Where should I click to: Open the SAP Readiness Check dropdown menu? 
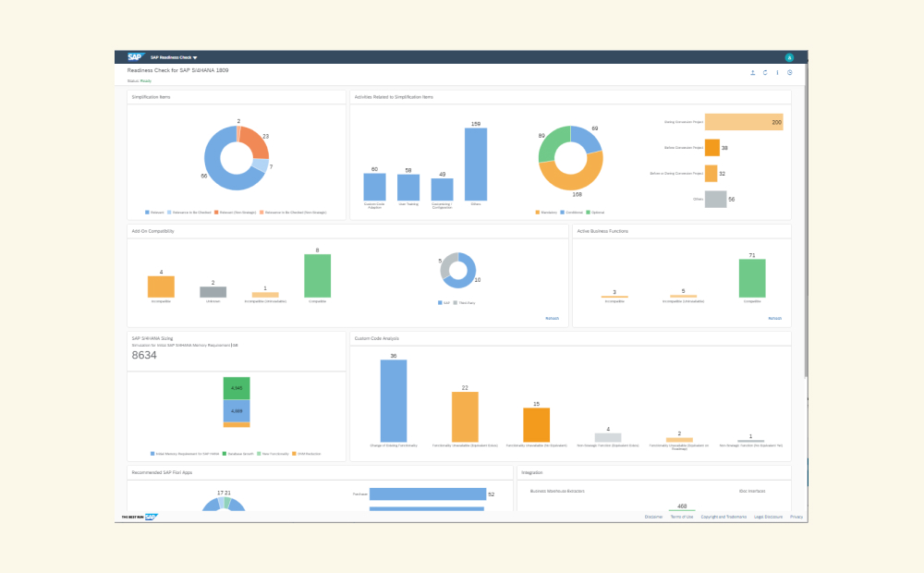[174, 57]
